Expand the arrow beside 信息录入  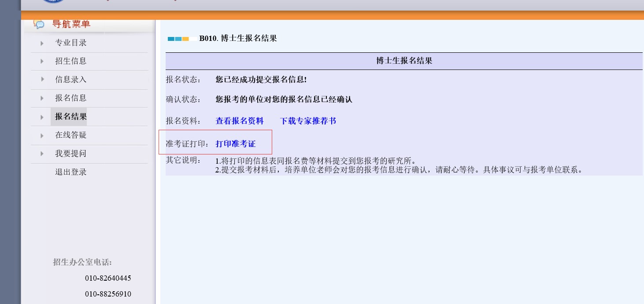point(42,79)
